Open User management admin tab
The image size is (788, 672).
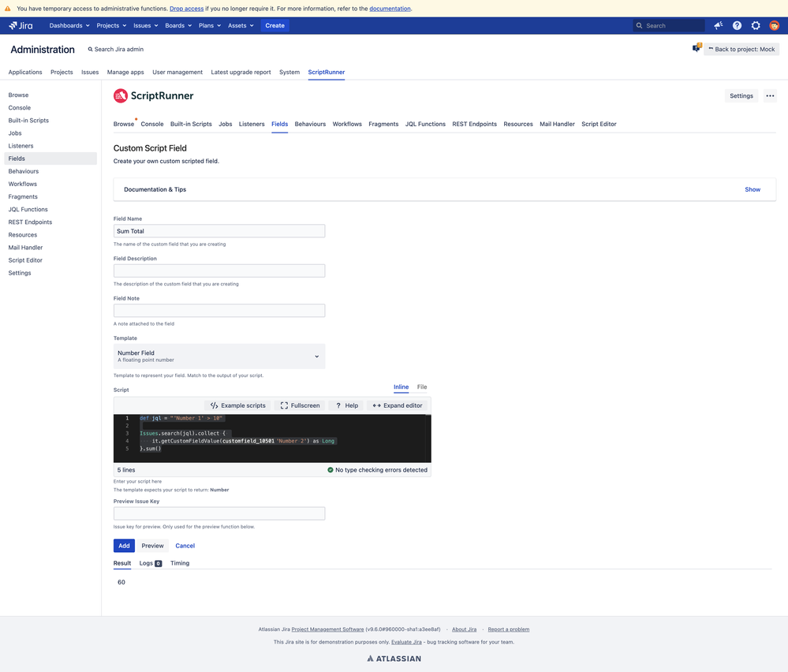point(177,73)
